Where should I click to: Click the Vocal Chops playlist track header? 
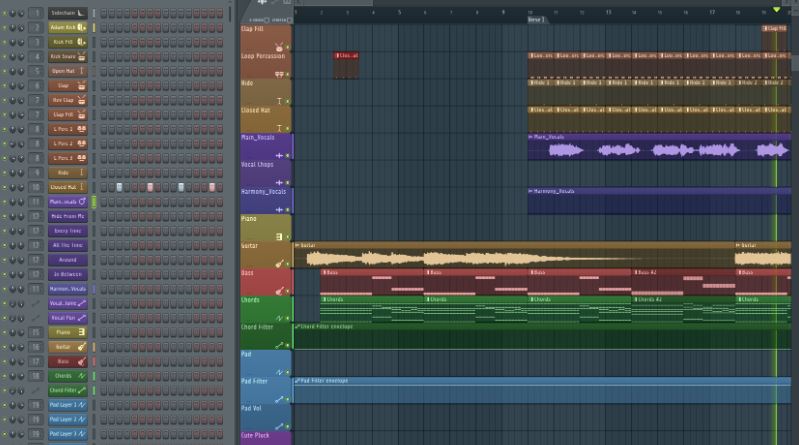click(266, 174)
